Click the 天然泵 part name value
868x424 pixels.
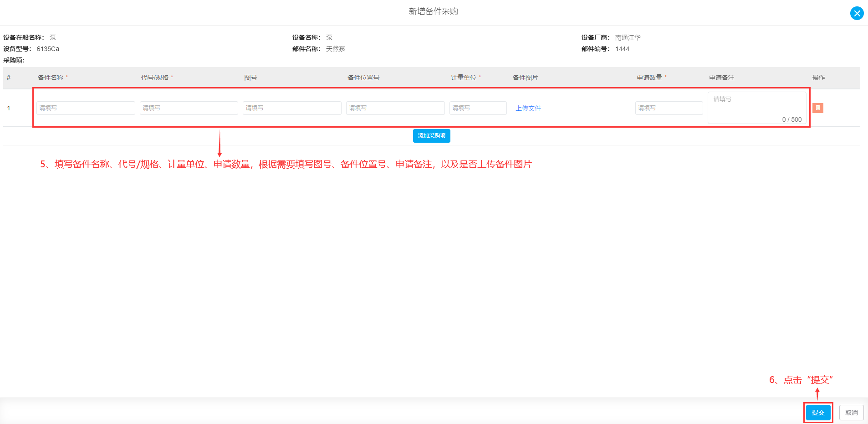click(x=335, y=49)
